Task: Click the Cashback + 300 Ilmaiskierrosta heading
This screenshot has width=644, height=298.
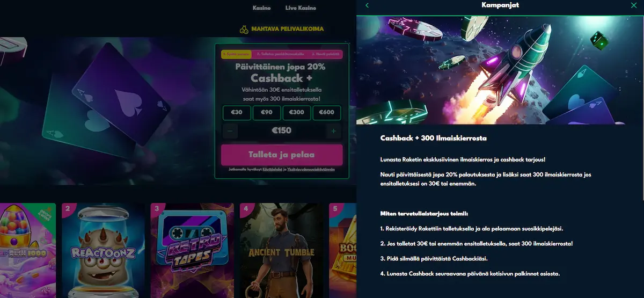Action: click(434, 138)
